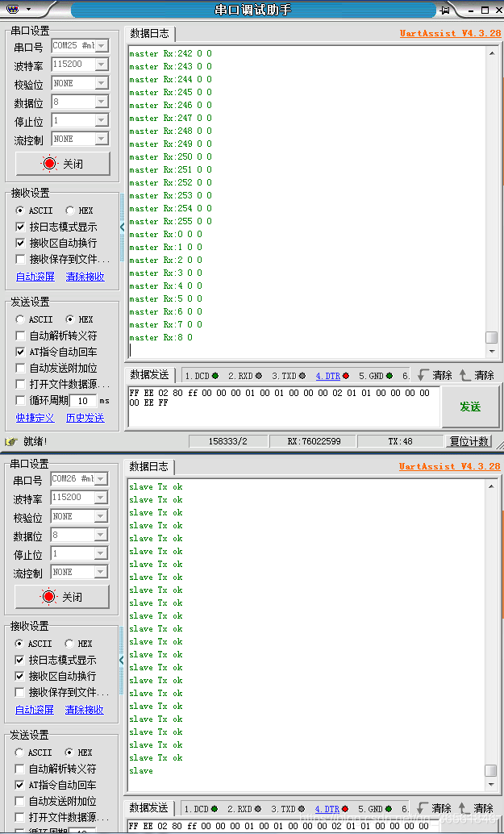This screenshot has width=504, height=834.
Task: Open flow control dropdown in top window
Action: pyautogui.click(x=101, y=140)
